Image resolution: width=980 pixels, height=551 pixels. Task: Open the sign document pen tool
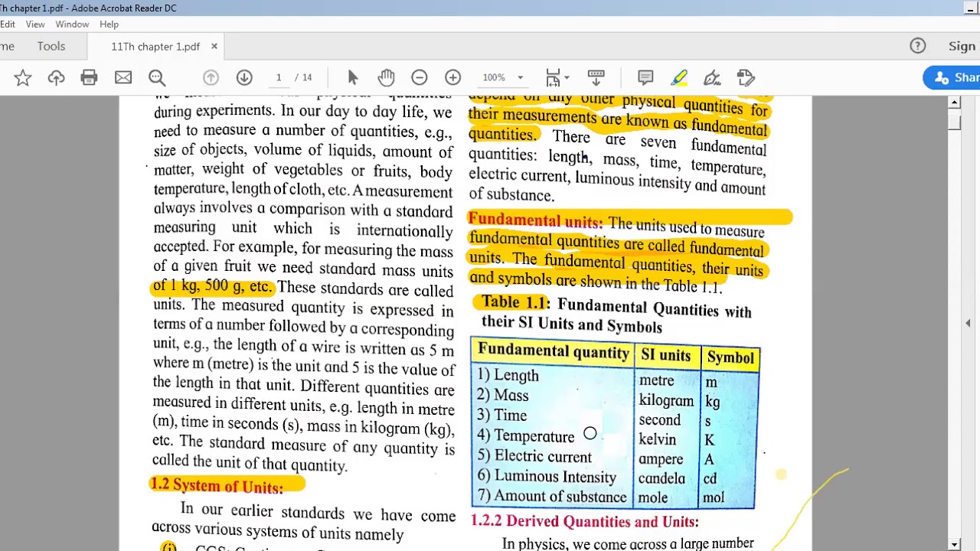713,77
